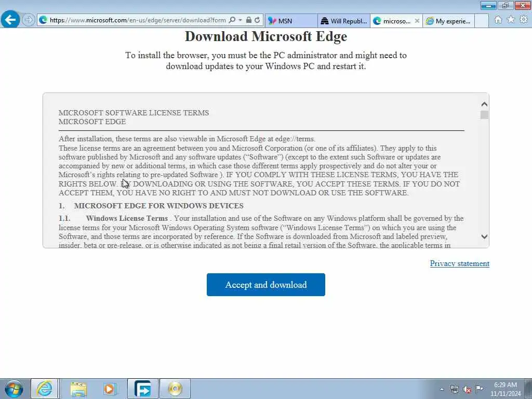The height and width of the screenshot is (399, 532).
Task: Minimize the Internet Explorer window
Action: 488,5
